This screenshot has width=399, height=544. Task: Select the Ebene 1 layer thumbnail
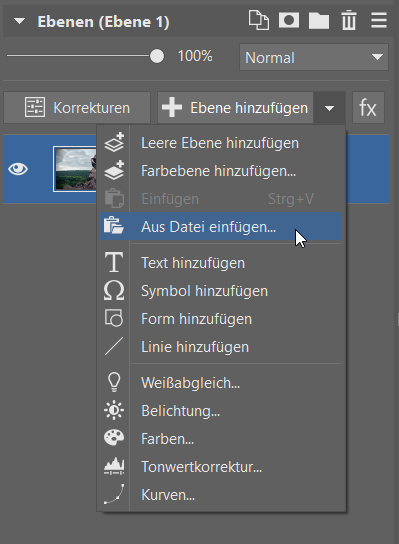(x=75, y=169)
